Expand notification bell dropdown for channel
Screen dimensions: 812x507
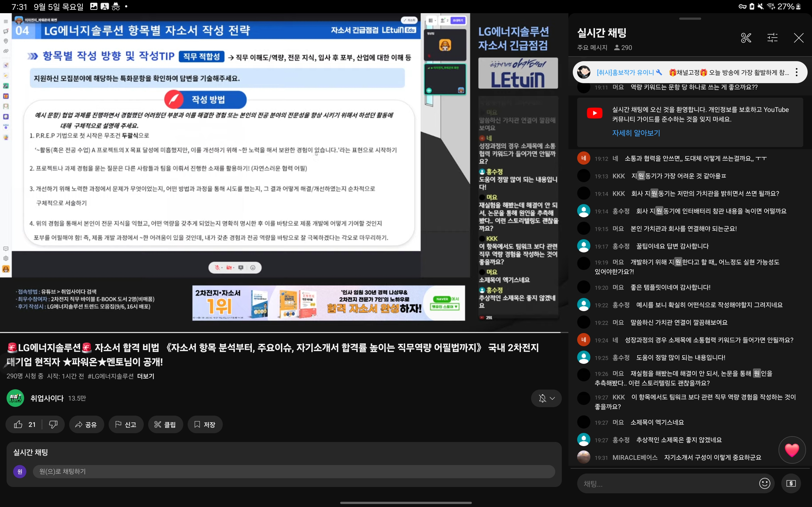tap(546, 398)
